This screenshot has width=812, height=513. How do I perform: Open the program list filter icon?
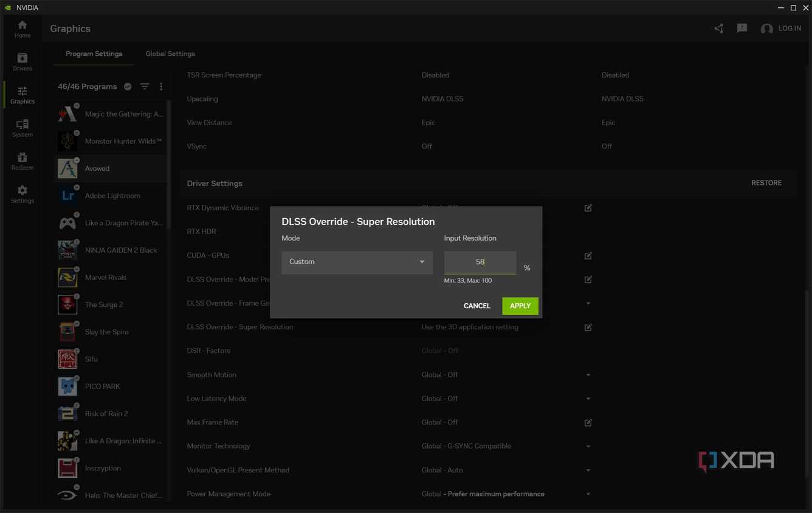coord(145,86)
